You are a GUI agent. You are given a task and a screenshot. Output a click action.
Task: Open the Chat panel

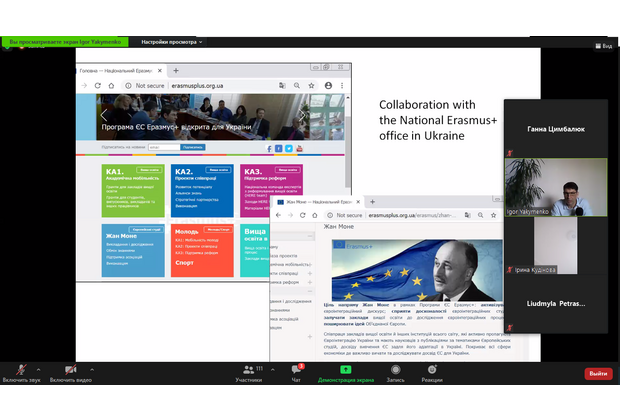pyautogui.click(x=296, y=372)
